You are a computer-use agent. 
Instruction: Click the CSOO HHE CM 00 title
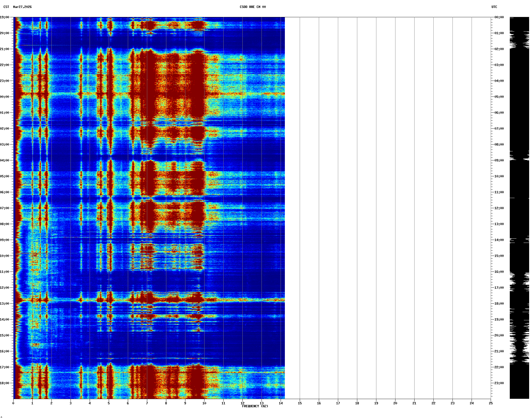(253, 7)
